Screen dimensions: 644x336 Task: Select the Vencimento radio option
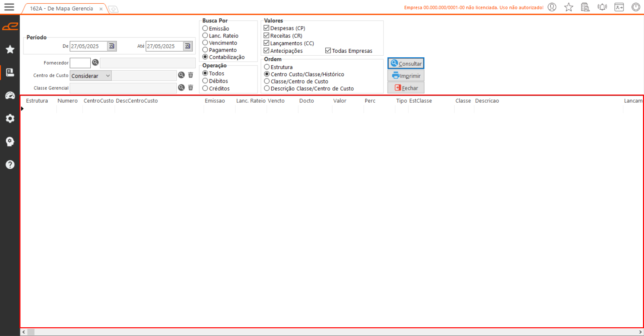[205, 43]
